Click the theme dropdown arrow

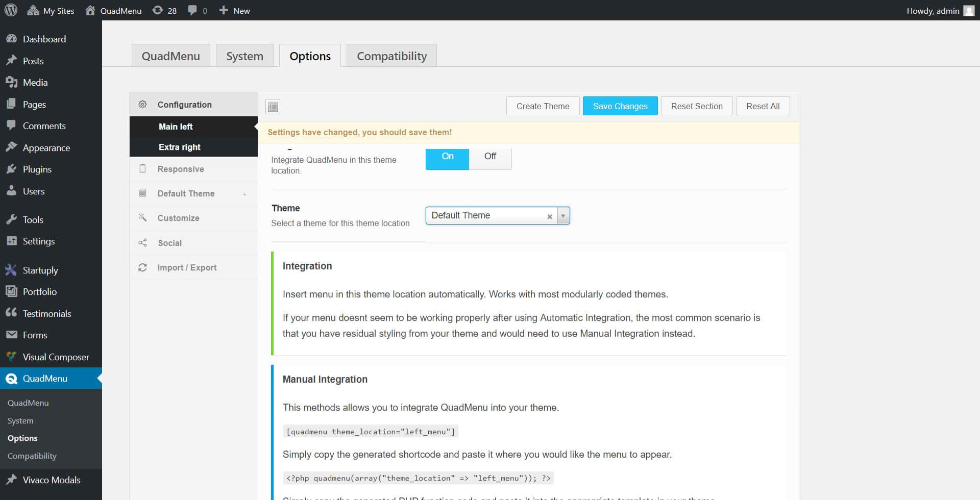(563, 216)
